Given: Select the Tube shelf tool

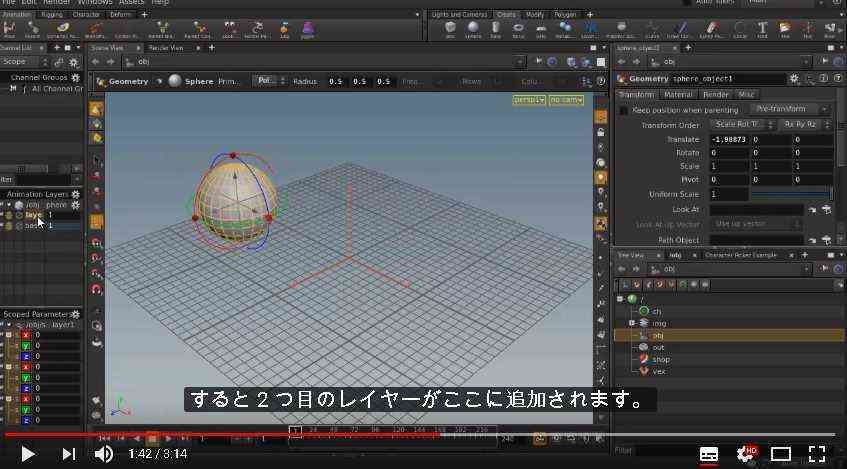Looking at the screenshot, I should point(495,29).
